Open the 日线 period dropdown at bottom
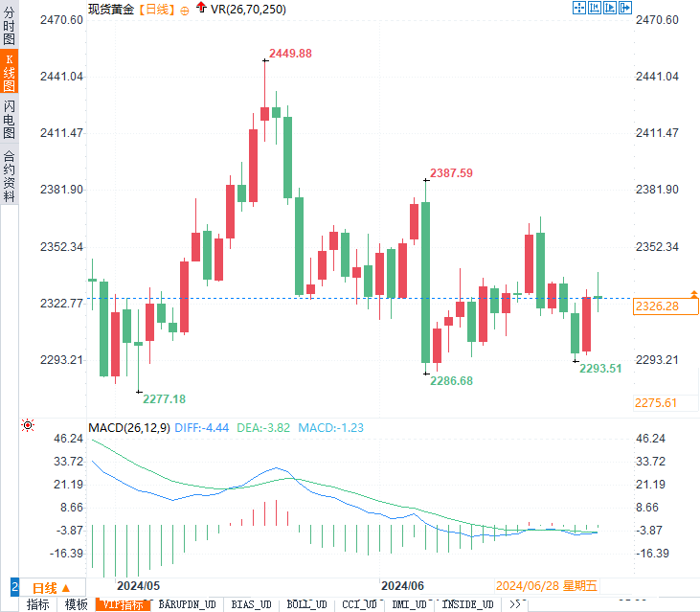 (51, 587)
